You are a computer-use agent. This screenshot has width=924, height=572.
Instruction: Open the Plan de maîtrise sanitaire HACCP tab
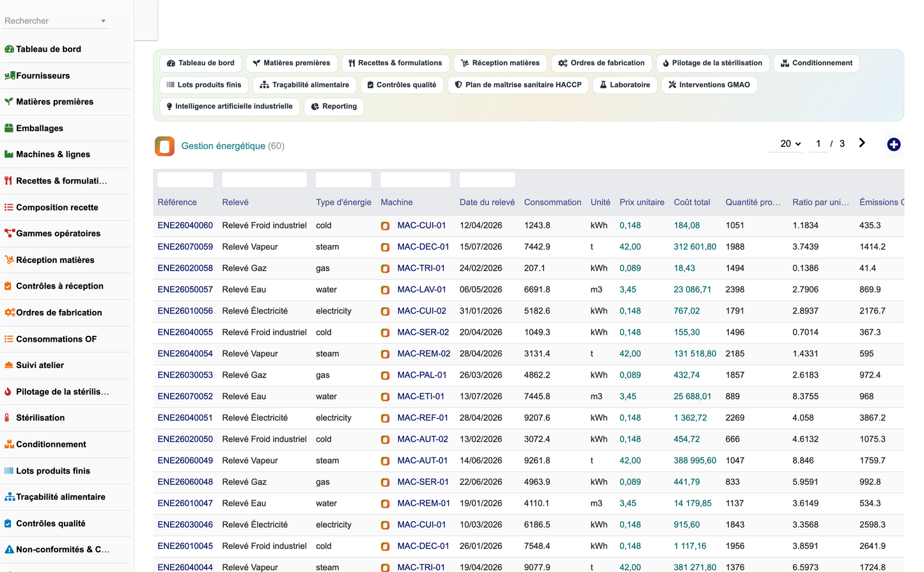pos(518,84)
